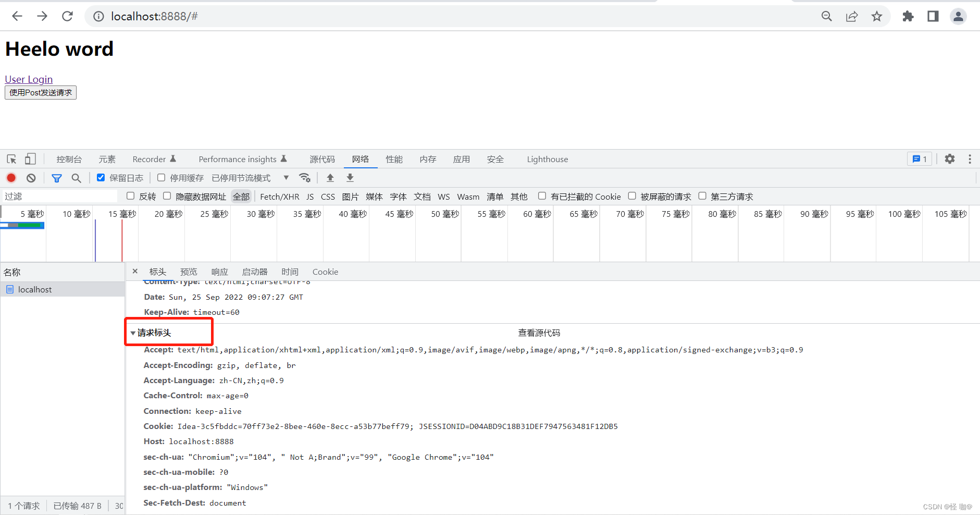Switch to the Performance insights tab

click(x=243, y=159)
